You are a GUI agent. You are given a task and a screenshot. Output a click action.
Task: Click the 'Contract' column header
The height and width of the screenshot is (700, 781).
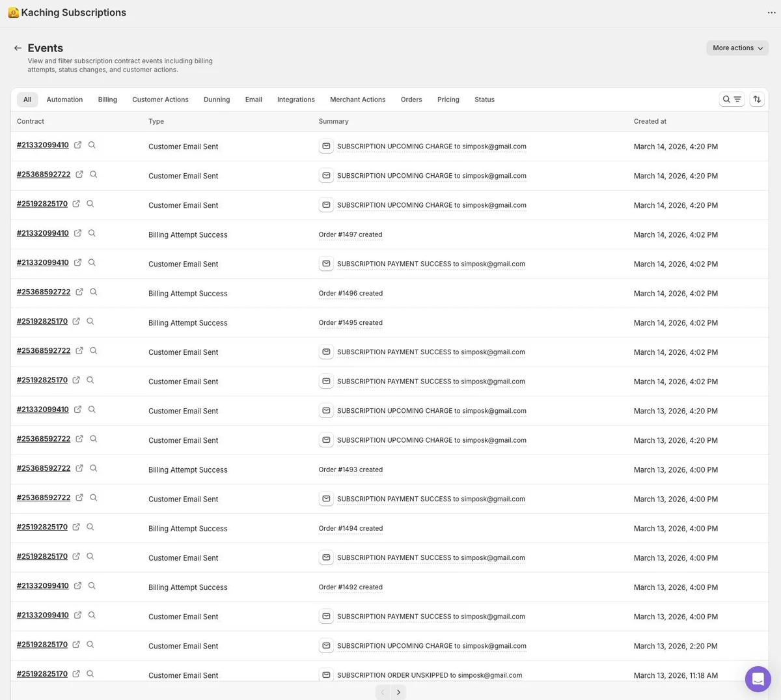[x=31, y=122]
